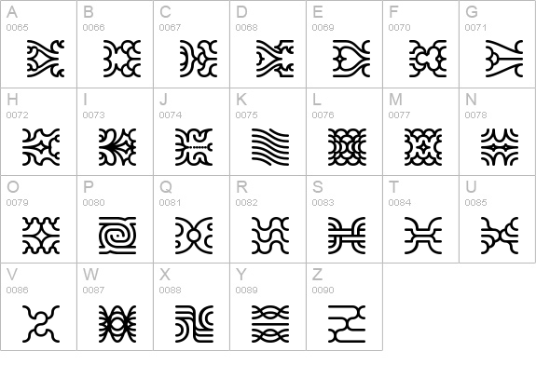Image resolution: width=536 pixels, height=392 pixels.
Task: Select the dotted center glyph for J
Action: pos(194,147)
